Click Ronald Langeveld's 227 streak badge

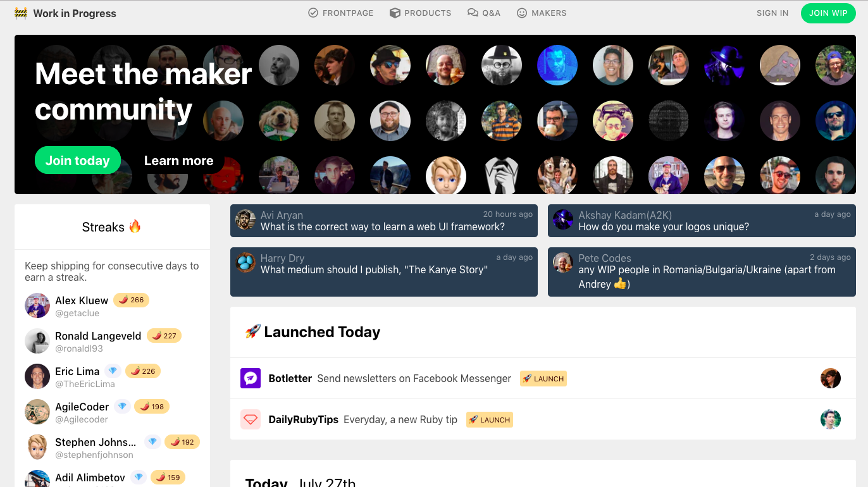[x=164, y=335]
